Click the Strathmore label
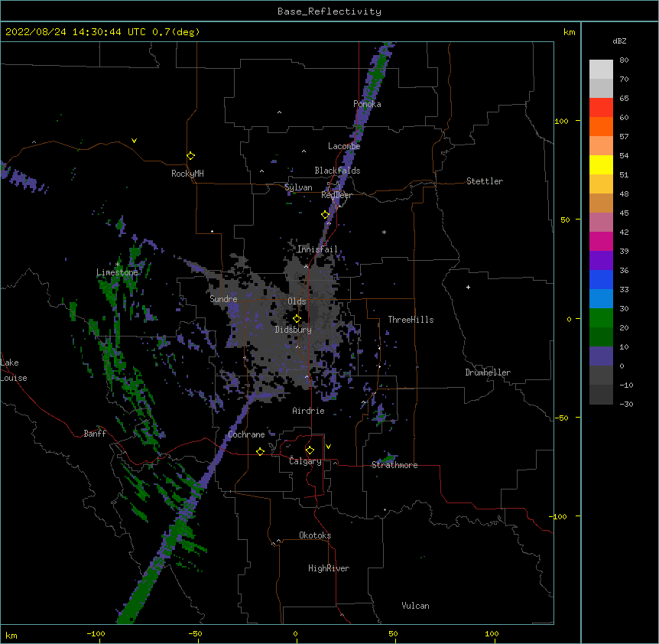Viewport: 659px width, 644px height. point(394,465)
